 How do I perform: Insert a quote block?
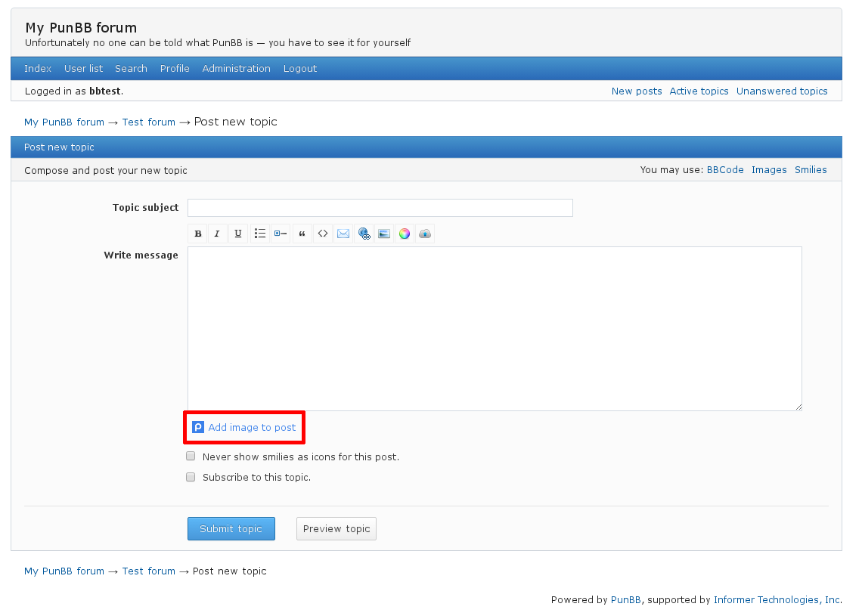302,234
